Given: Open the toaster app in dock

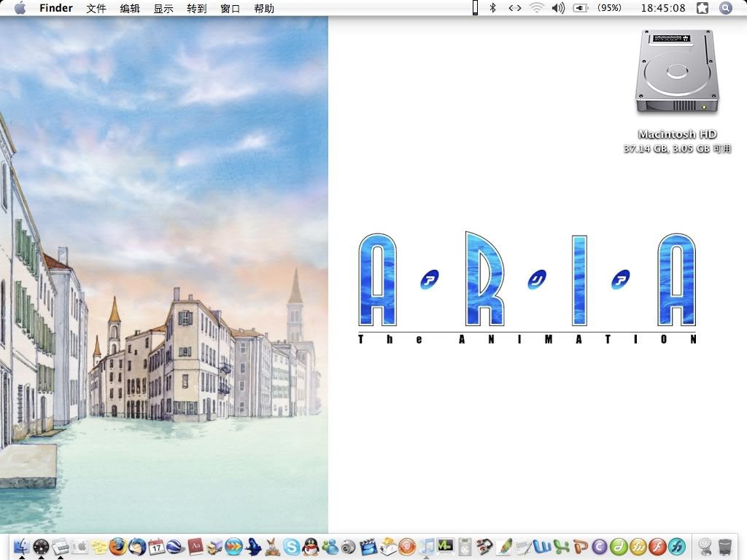Looking at the screenshot, I should coord(388,547).
